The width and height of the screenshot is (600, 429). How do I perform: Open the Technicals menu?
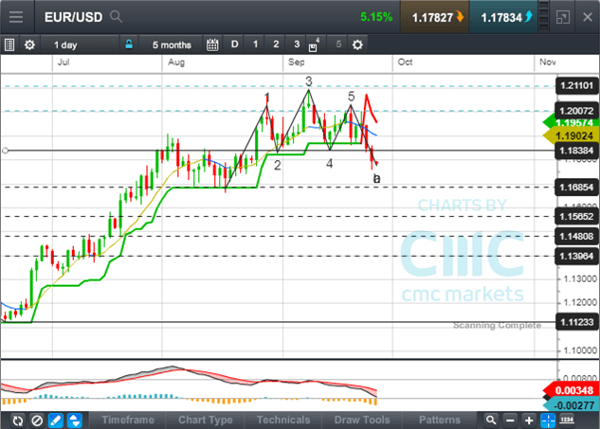click(x=283, y=420)
